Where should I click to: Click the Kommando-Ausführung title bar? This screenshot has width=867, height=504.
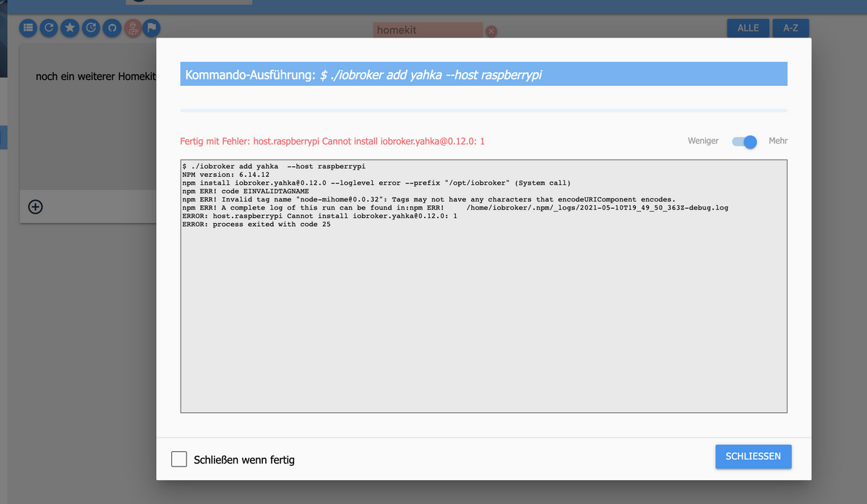click(x=483, y=75)
